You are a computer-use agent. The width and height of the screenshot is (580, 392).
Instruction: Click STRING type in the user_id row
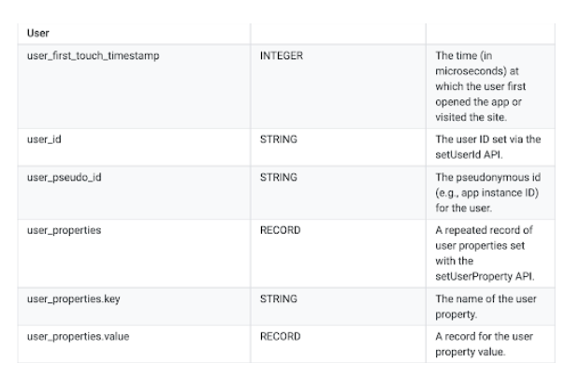point(279,139)
